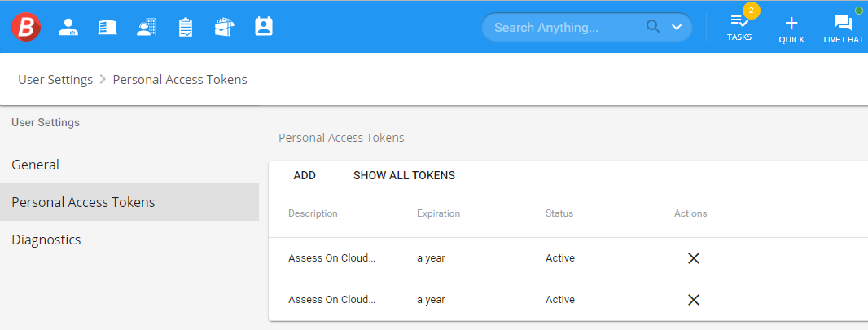Click the ADD token button

[x=305, y=175]
